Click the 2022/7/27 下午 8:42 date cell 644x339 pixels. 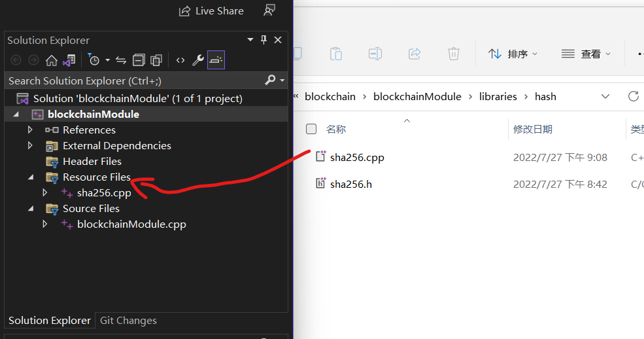coord(560,185)
